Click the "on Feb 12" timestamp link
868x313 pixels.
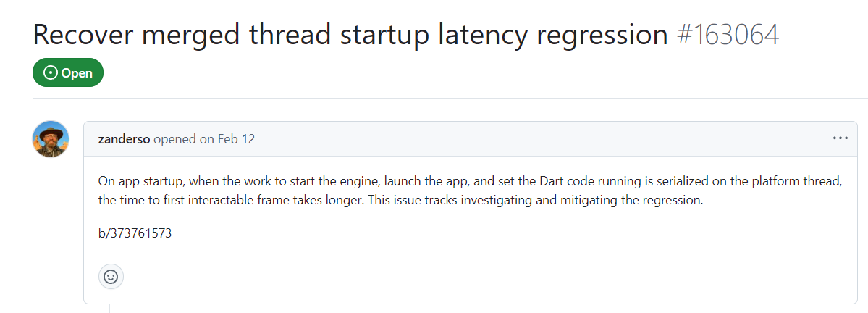pos(227,139)
